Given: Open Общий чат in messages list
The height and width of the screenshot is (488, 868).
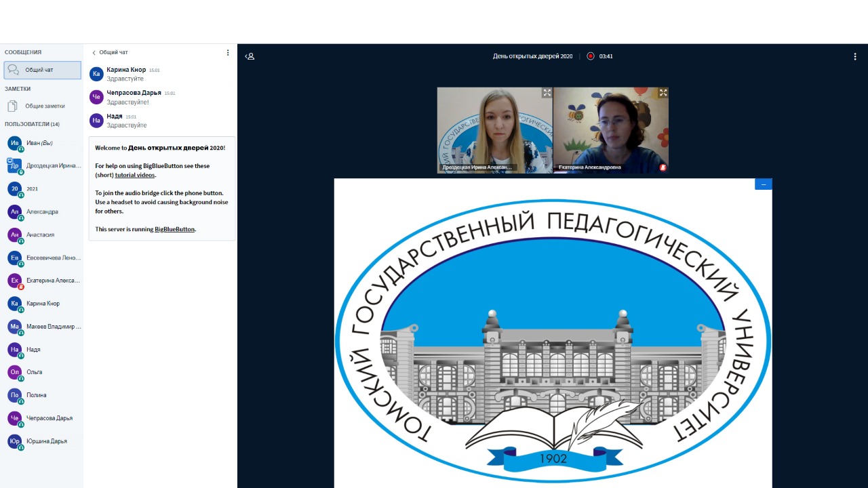Looking at the screenshot, I should (x=42, y=70).
